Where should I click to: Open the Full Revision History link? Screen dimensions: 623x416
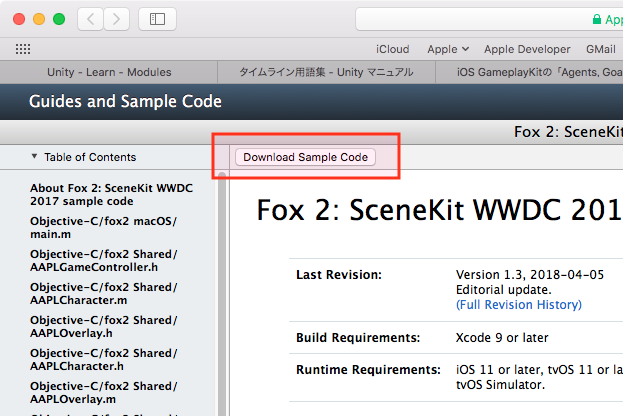coord(519,304)
